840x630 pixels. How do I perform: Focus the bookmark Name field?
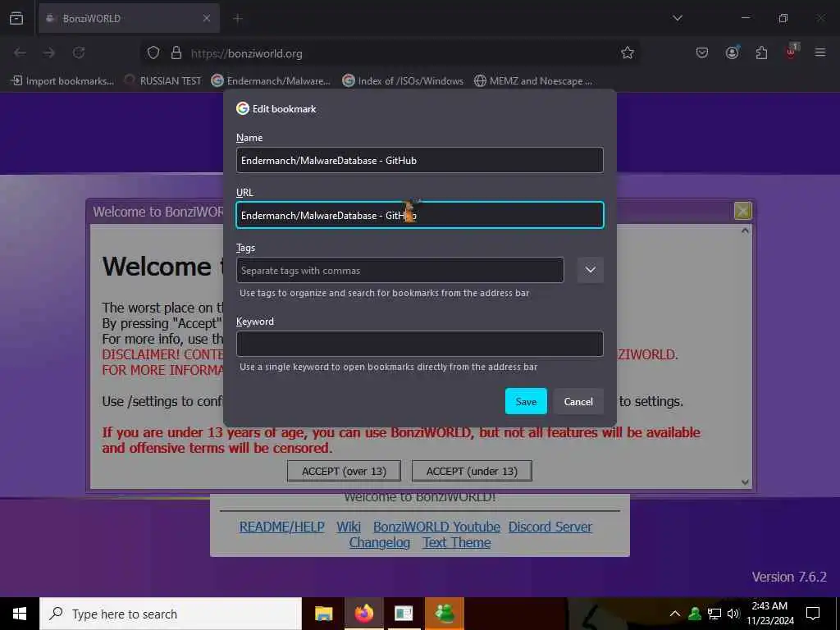coord(420,160)
